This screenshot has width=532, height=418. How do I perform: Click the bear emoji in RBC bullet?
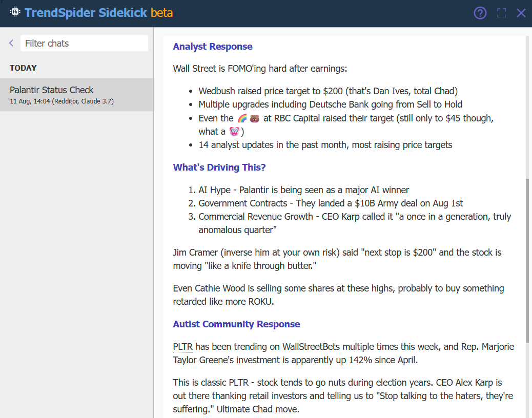tap(255, 118)
